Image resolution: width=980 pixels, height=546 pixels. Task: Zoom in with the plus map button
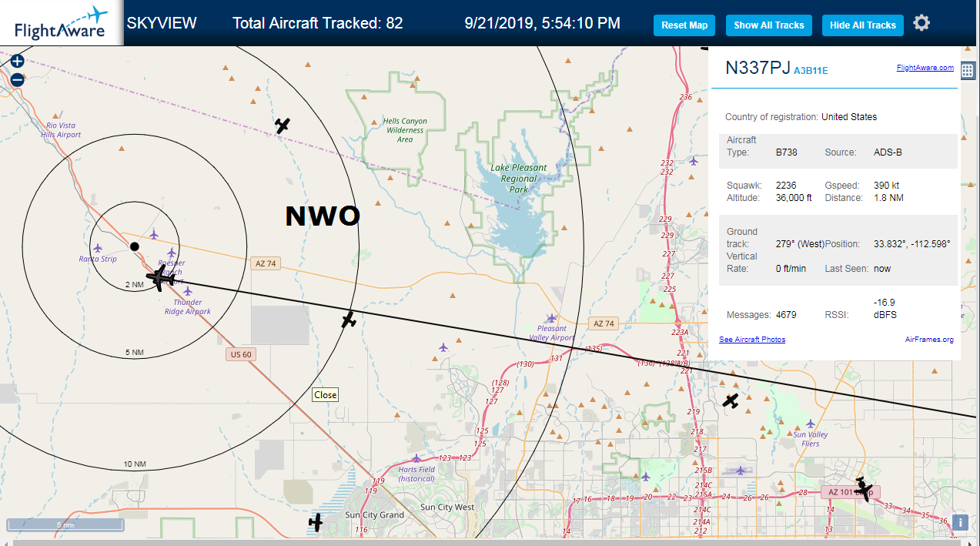click(x=17, y=61)
